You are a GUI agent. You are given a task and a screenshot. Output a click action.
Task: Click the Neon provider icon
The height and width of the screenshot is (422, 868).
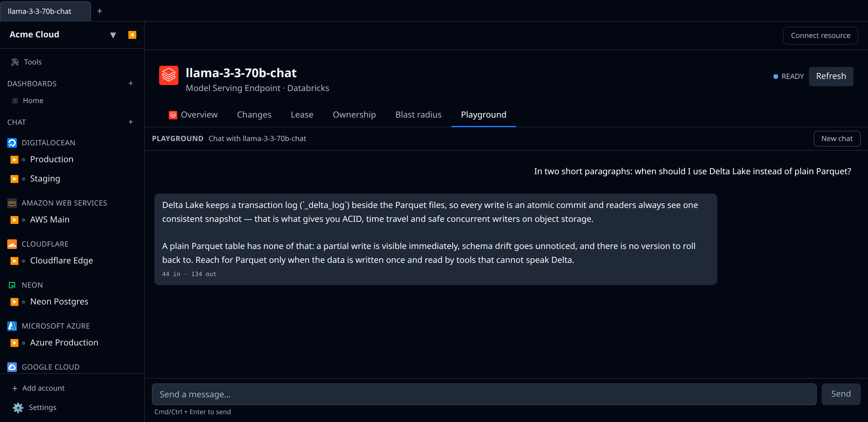tap(12, 285)
